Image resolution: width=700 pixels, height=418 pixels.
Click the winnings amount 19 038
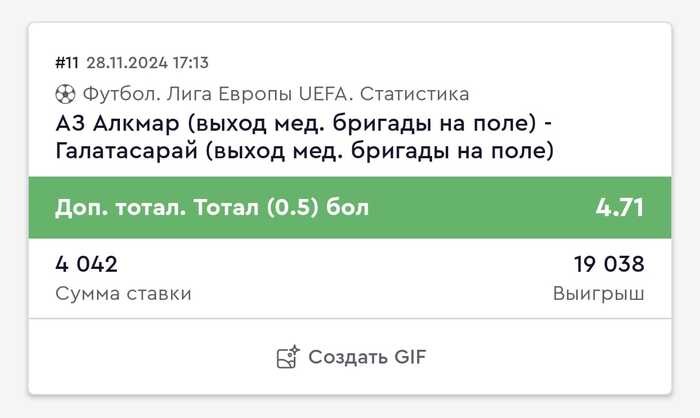point(609,265)
